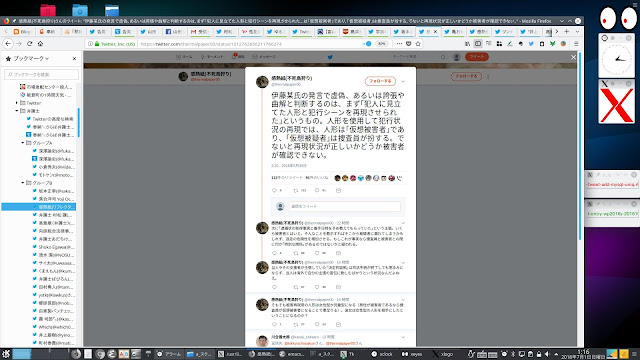Close the bookmarks sidebar
This screenshot has width=640, height=360.
coord(74,59)
